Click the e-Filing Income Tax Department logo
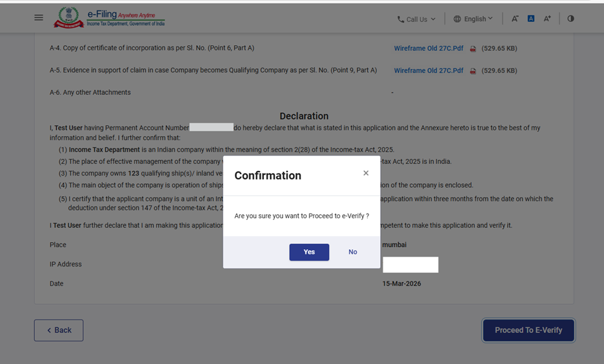Viewport: 604px width, 364px height. tap(109, 17)
